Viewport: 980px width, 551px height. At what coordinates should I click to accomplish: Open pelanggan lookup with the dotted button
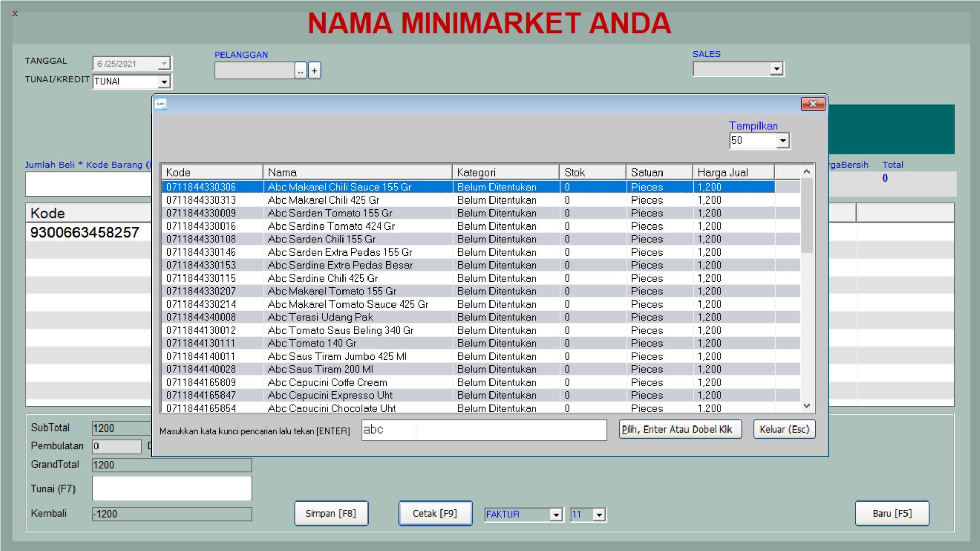tap(301, 71)
